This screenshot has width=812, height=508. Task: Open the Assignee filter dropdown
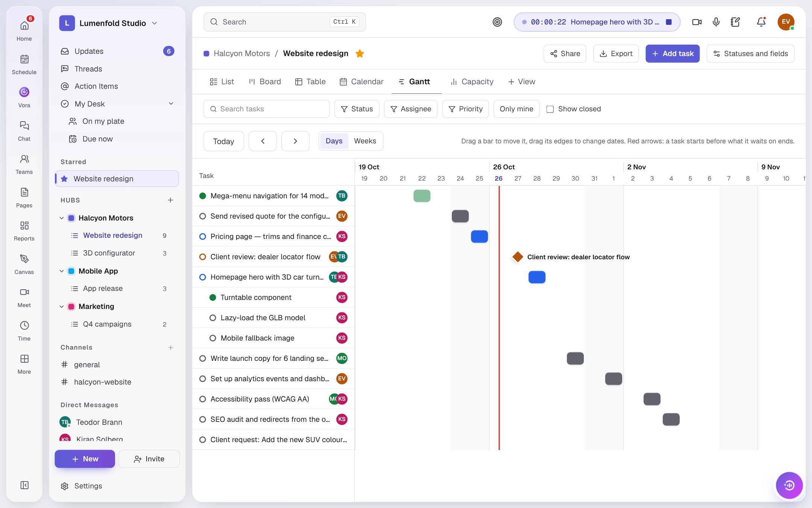411,109
